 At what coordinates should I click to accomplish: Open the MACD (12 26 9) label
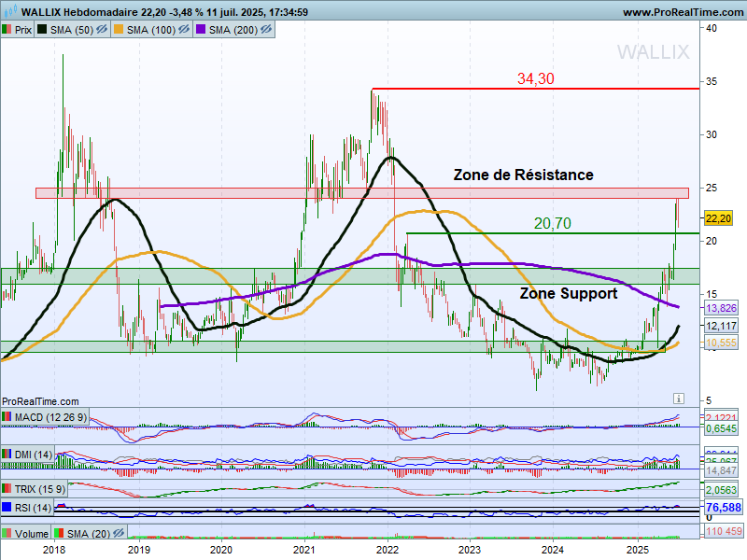50,417
